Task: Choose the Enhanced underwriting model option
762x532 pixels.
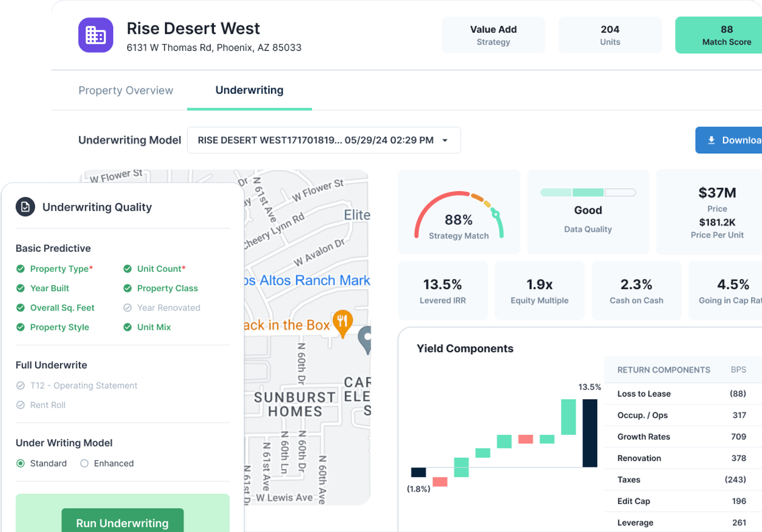Action: [x=84, y=463]
